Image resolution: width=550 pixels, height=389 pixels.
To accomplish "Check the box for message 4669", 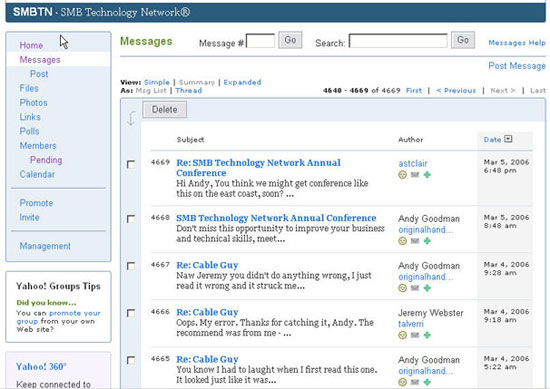I will [131, 165].
